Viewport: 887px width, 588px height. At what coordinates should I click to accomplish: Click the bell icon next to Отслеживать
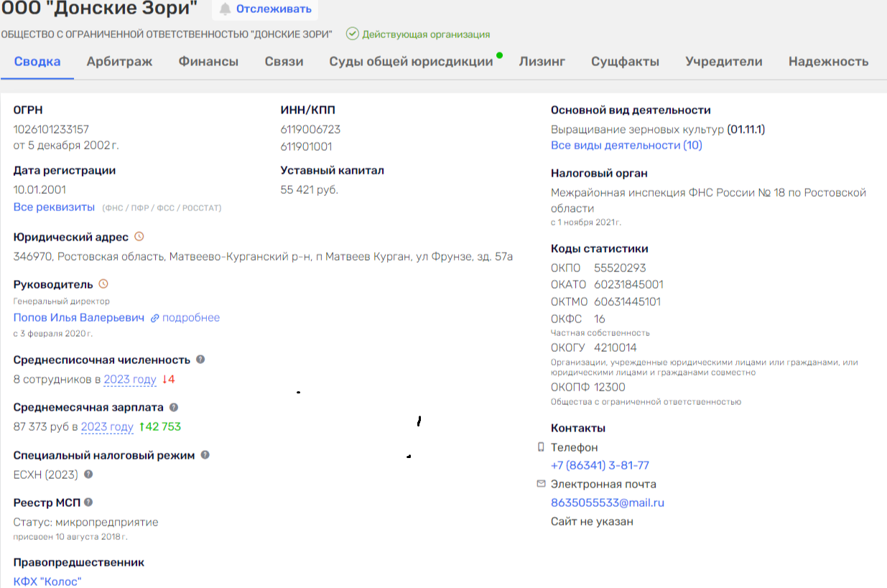point(226,9)
